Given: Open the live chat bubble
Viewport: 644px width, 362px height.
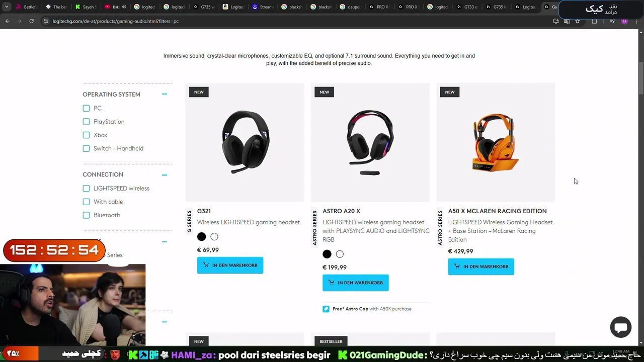Looking at the screenshot, I should [621, 327].
